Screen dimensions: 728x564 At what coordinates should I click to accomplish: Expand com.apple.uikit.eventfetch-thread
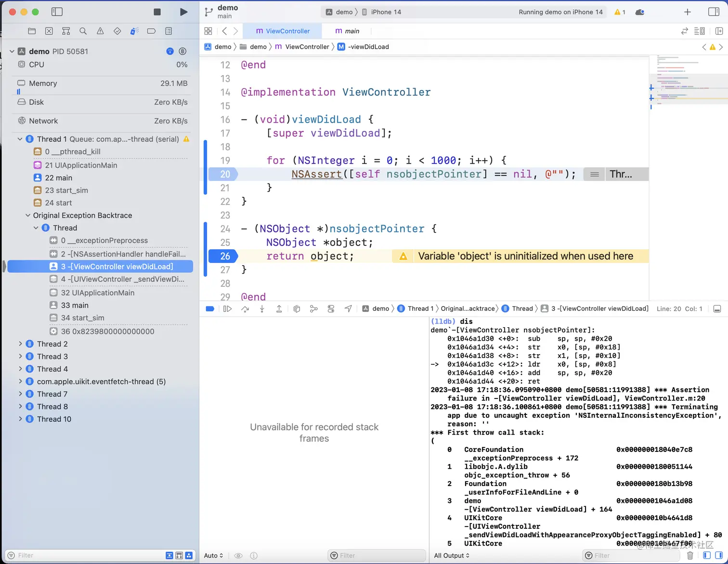click(20, 381)
